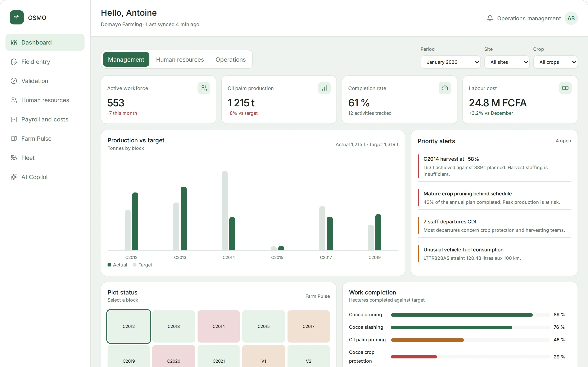Image resolution: width=588 pixels, height=367 pixels.
Task: Toggle the Target legend item
Action: click(143, 265)
